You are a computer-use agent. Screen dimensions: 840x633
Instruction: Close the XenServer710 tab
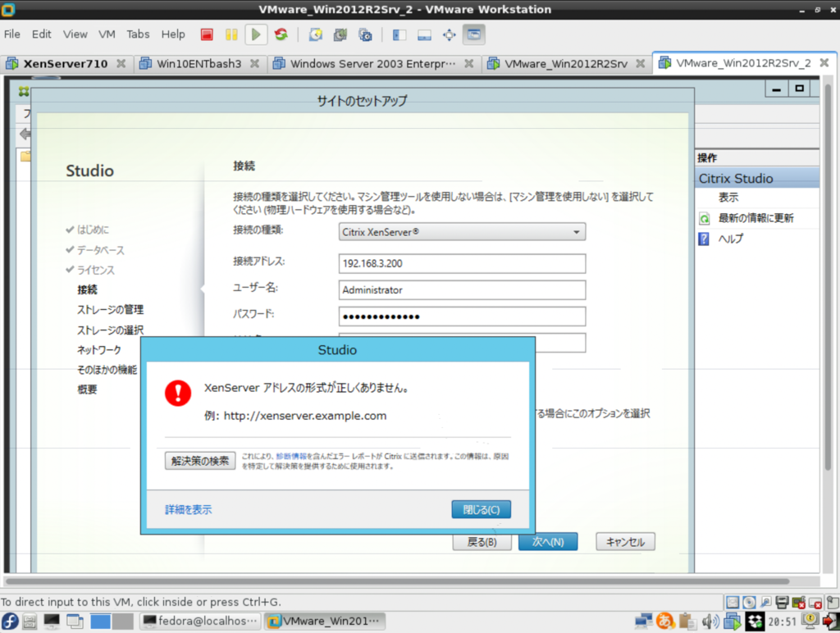pos(121,64)
